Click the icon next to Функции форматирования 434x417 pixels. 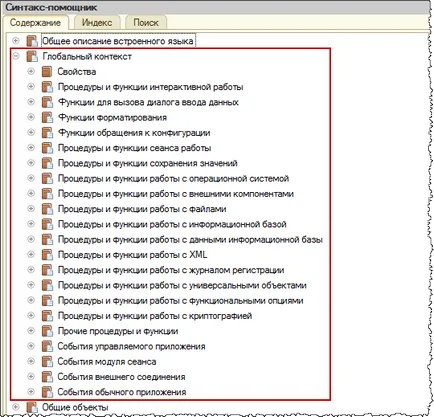[47, 117]
